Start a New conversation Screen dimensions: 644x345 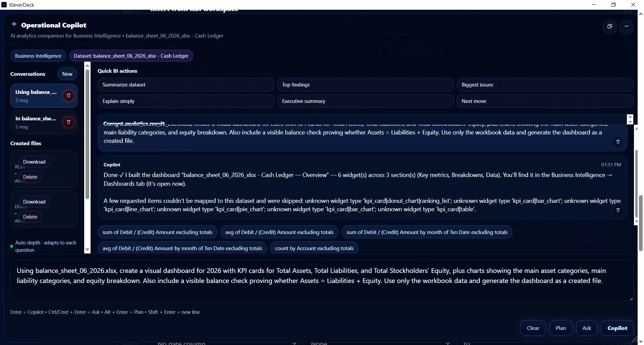[x=67, y=74]
